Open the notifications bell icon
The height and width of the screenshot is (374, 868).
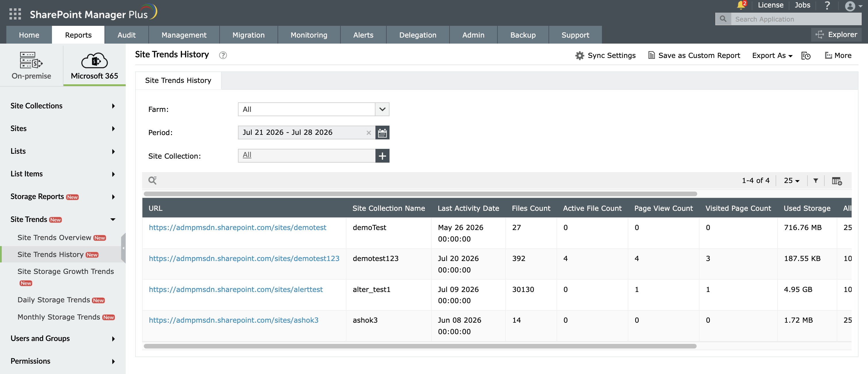coord(741,5)
